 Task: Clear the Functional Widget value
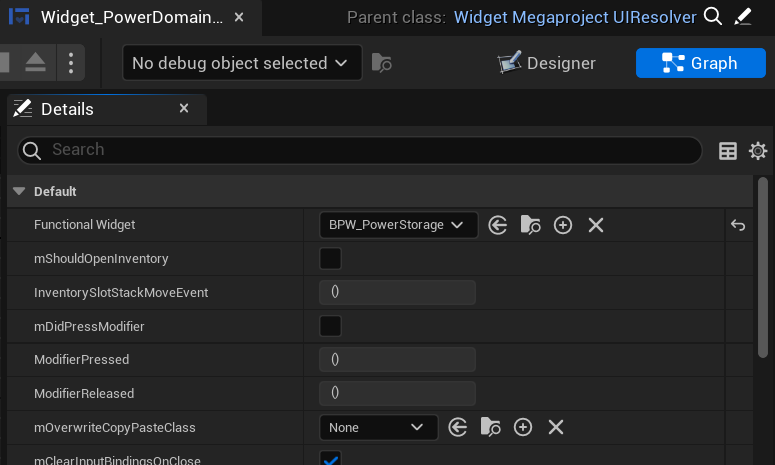(596, 225)
